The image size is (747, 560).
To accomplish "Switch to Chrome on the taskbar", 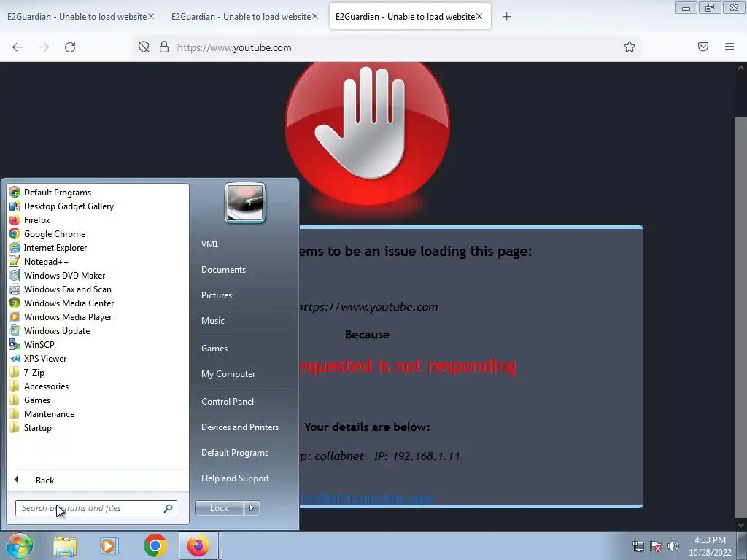I will 155,545.
